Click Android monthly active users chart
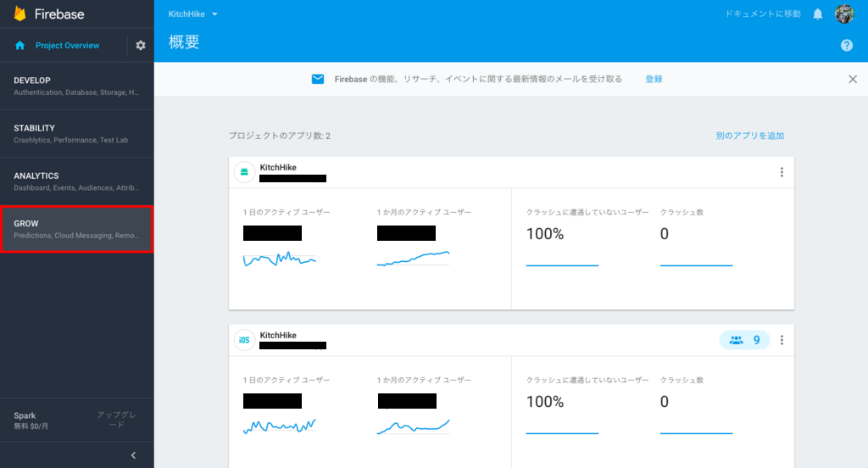Viewport: 868px width, 468px height. coord(413,259)
